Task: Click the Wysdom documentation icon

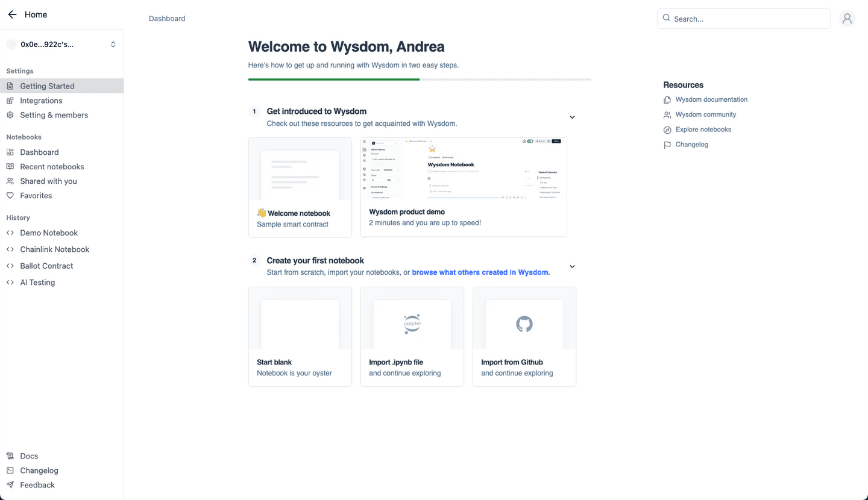Action: coord(667,100)
